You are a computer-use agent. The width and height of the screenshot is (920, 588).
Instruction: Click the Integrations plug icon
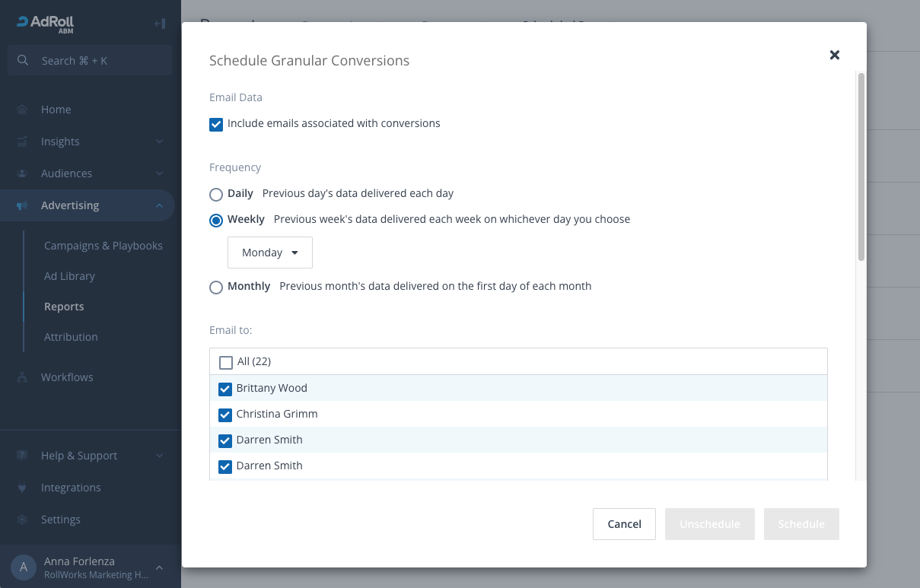click(x=23, y=488)
